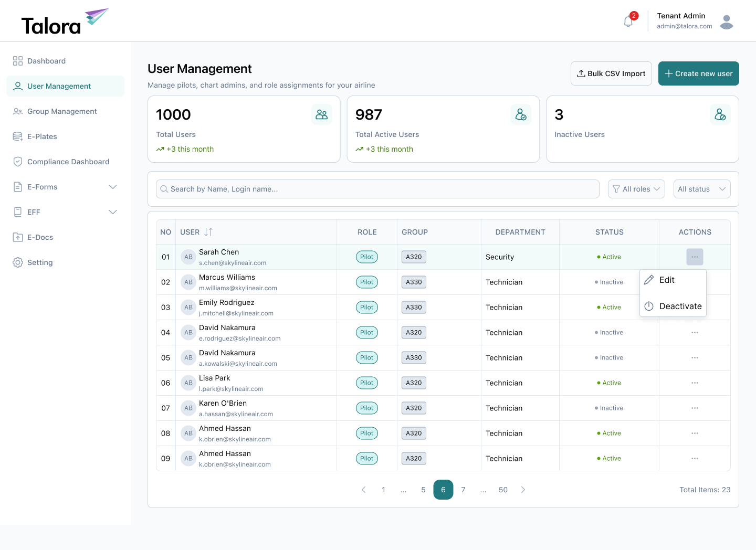756x550 pixels.
Task: Open actions menu for Lisa Park
Action: point(695,383)
